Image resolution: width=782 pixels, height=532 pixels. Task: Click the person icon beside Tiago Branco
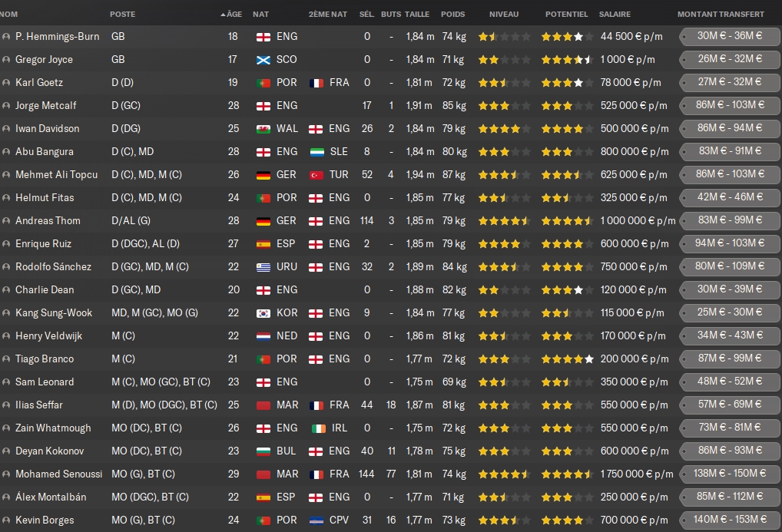(x=6, y=359)
